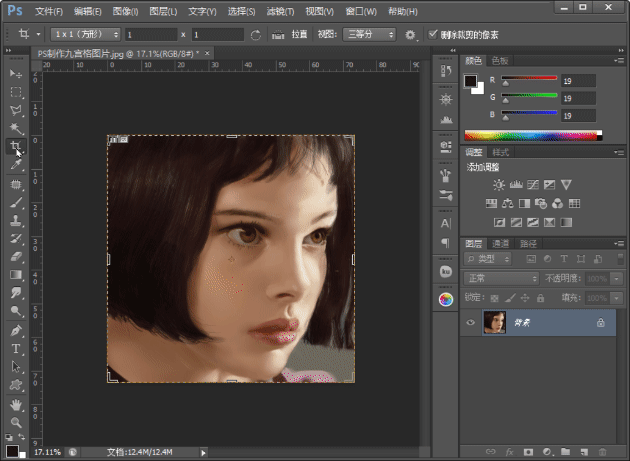Toggle type layer filter

pos(564,259)
